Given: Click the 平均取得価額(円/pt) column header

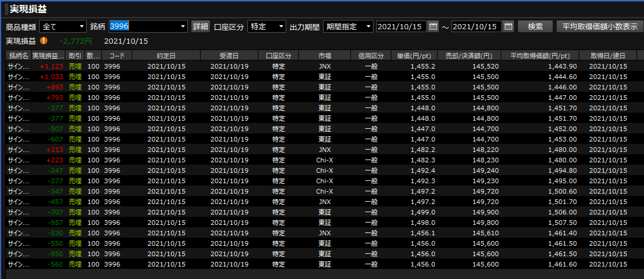Looking at the screenshot, I should 540,56.
